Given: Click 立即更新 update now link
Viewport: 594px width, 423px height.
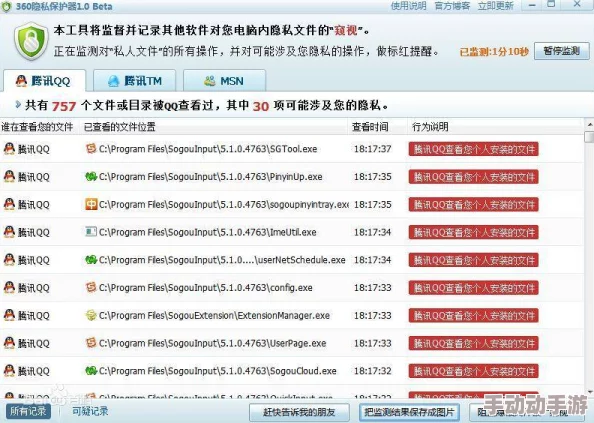Looking at the screenshot, I should 496,6.
